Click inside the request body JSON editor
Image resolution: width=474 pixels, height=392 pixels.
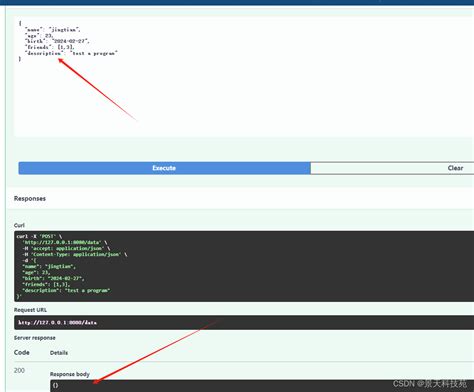[244, 77]
